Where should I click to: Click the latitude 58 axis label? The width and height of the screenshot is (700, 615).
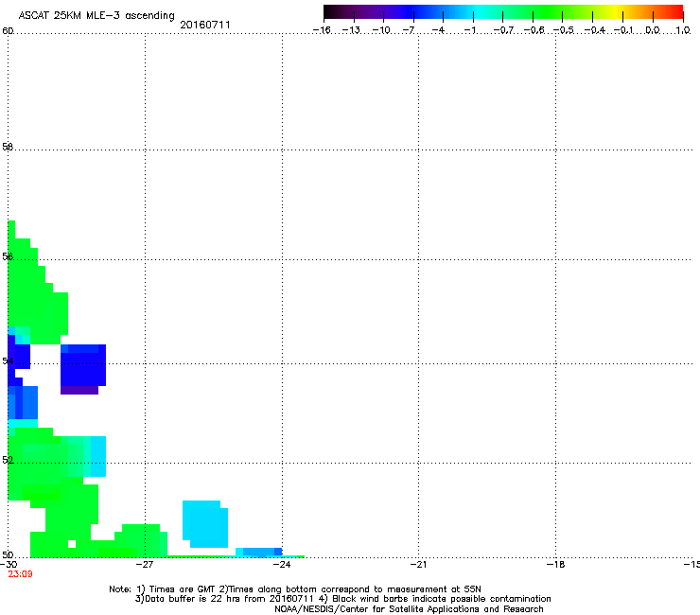pyautogui.click(x=8, y=147)
